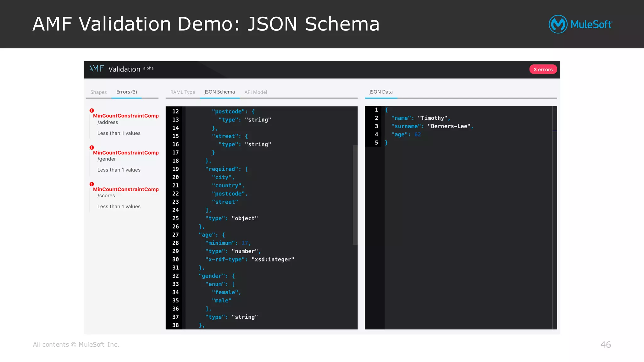Click "type": "object" on line 25
Viewport: 644px width, 362px height.
point(231,218)
